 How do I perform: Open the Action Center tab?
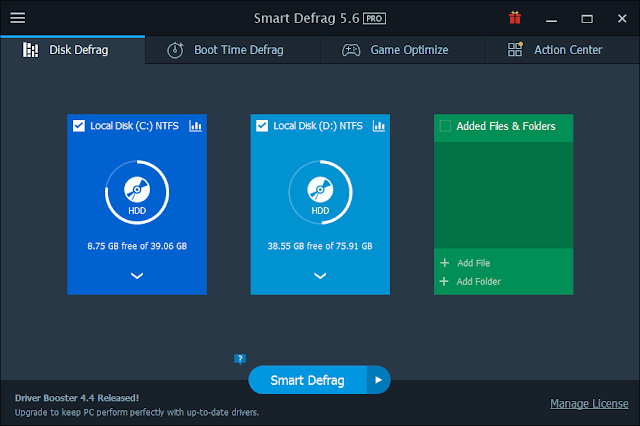click(x=562, y=50)
